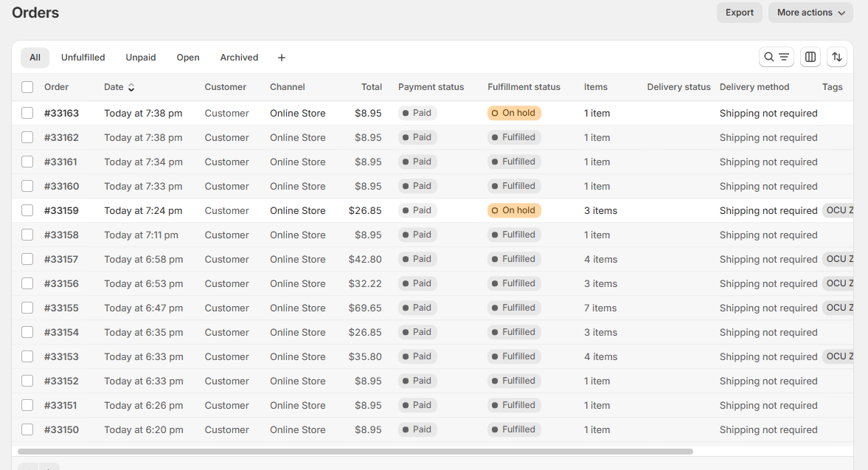Open the edit columns view
Viewport: 868px width, 470px height.
pos(810,57)
